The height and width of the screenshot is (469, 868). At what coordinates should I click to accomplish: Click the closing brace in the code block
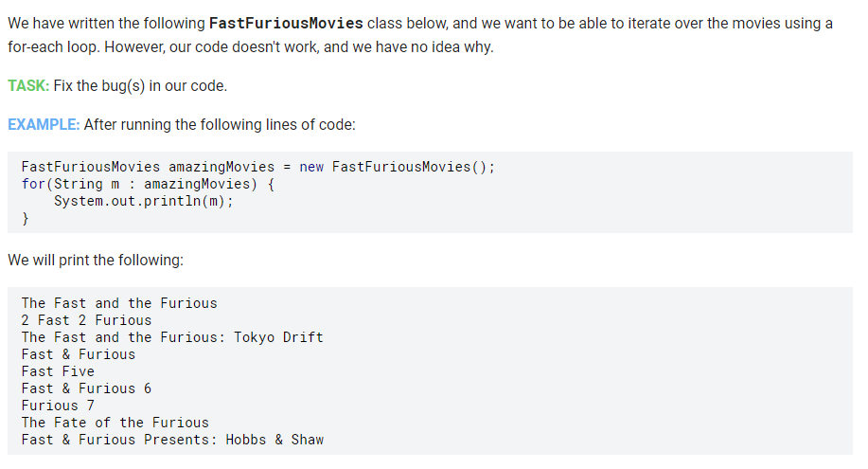click(x=25, y=219)
